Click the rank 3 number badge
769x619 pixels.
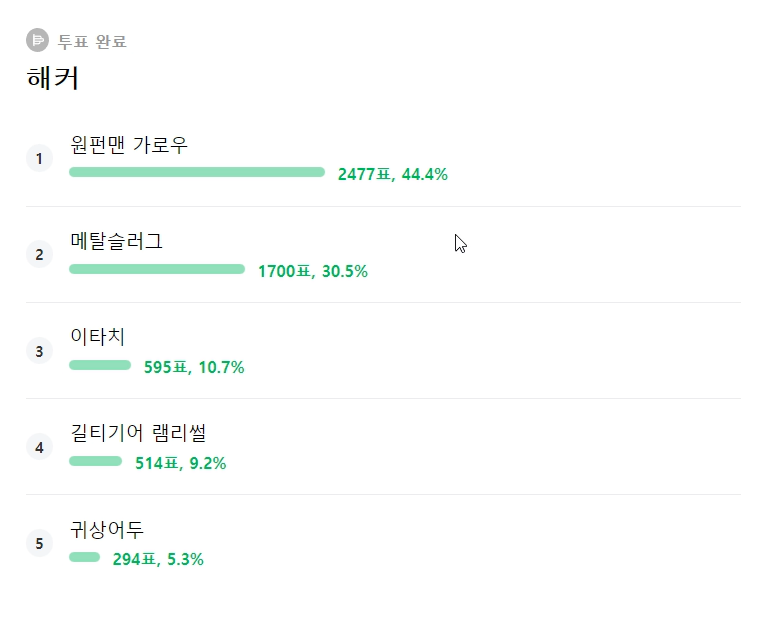[x=39, y=350]
